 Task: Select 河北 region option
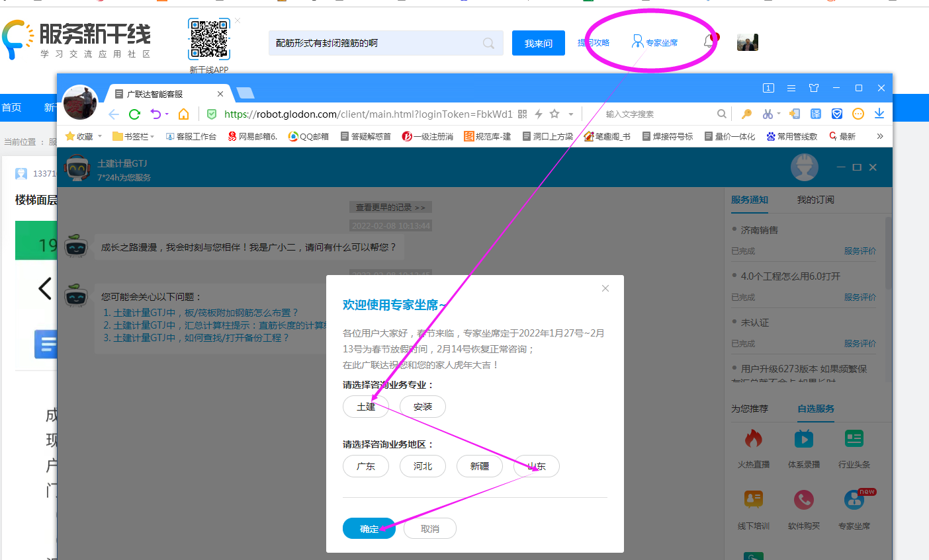(423, 466)
